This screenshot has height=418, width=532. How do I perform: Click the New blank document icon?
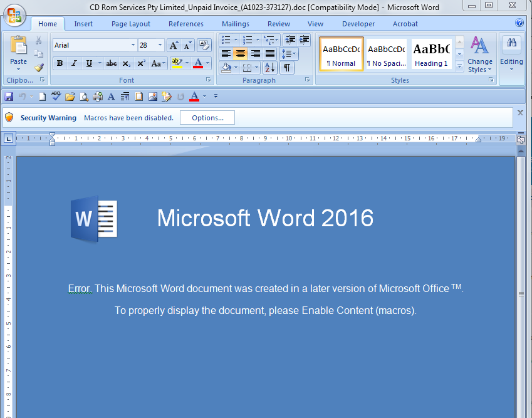tap(42, 97)
